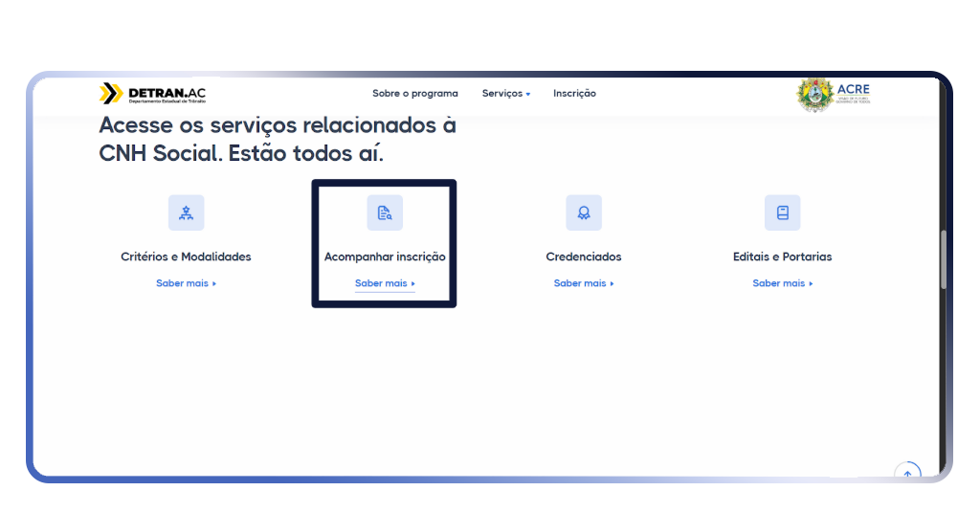Open Saber mais under Credenciados
980x513 pixels.
[584, 283]
